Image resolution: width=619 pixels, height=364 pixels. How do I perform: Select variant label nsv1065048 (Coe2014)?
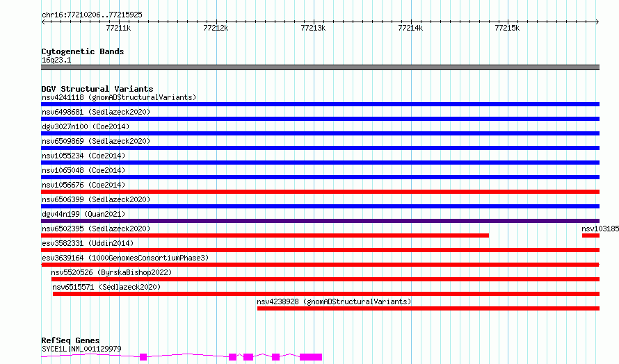coord(83,170)
